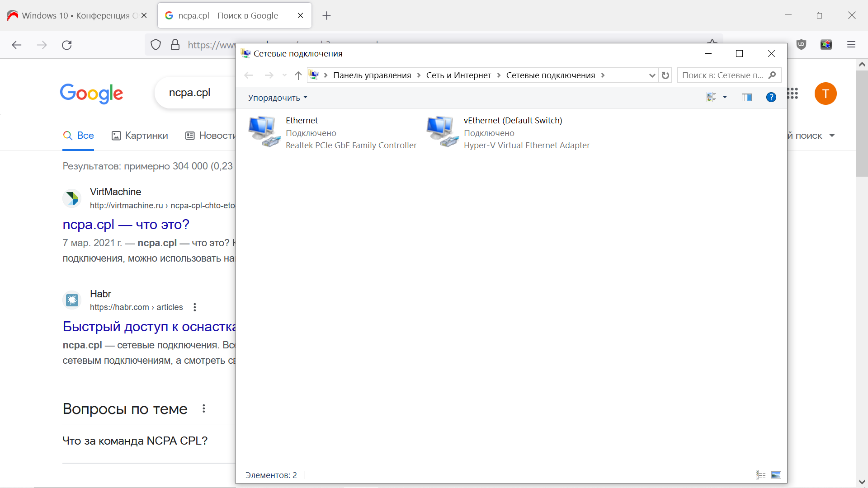Image resolution: width=868 pixels, height=488 pixels.
Task: Go up one folder level arrow
Action: (x=298, y=75)
